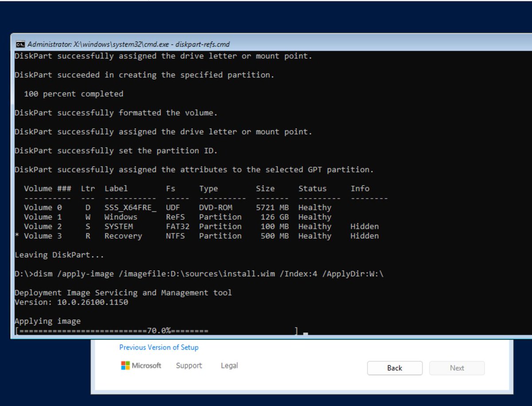Screen dimensions: 532x406
Task: Click the DVD-ROM type entry
Action: [x=215, y=207]
